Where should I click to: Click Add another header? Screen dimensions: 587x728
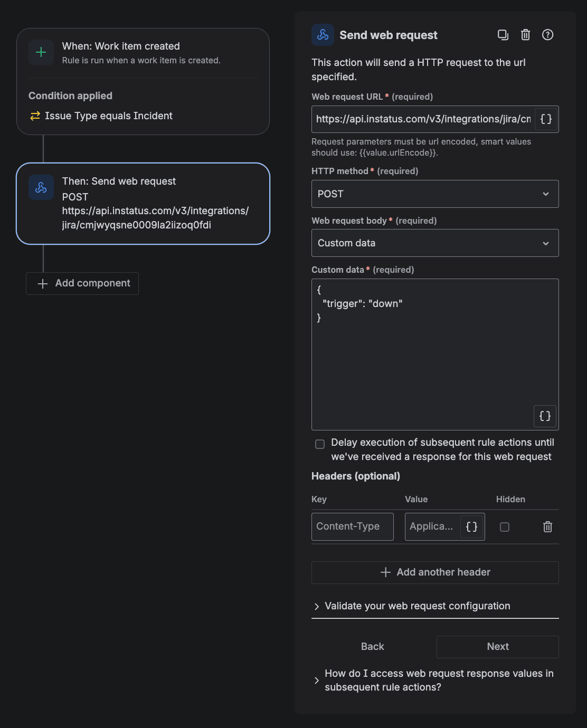point(435,572)
